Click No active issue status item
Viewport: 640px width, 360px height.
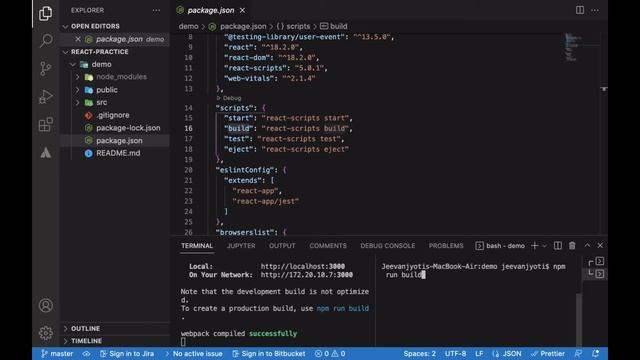click(193, 353)
